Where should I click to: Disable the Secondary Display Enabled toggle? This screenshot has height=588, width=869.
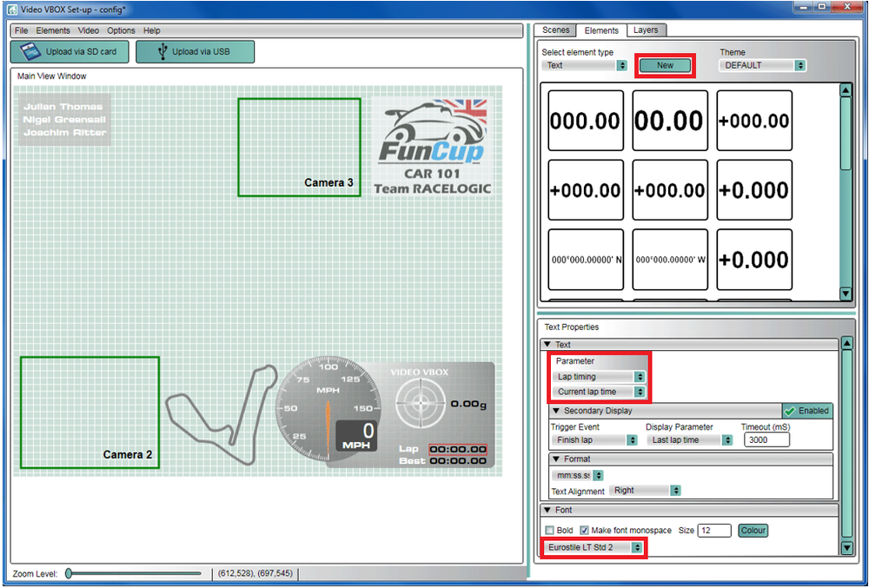point(806,411)
